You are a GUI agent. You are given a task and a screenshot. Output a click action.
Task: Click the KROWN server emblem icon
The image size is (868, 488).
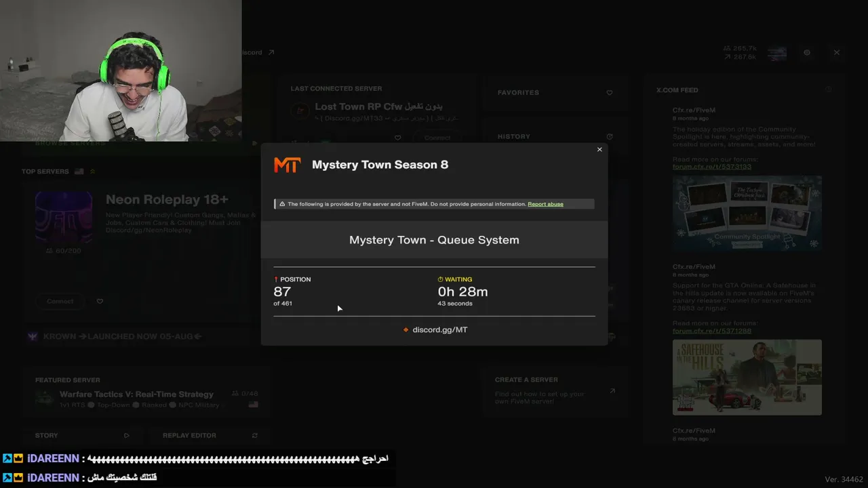click(33, 336)
